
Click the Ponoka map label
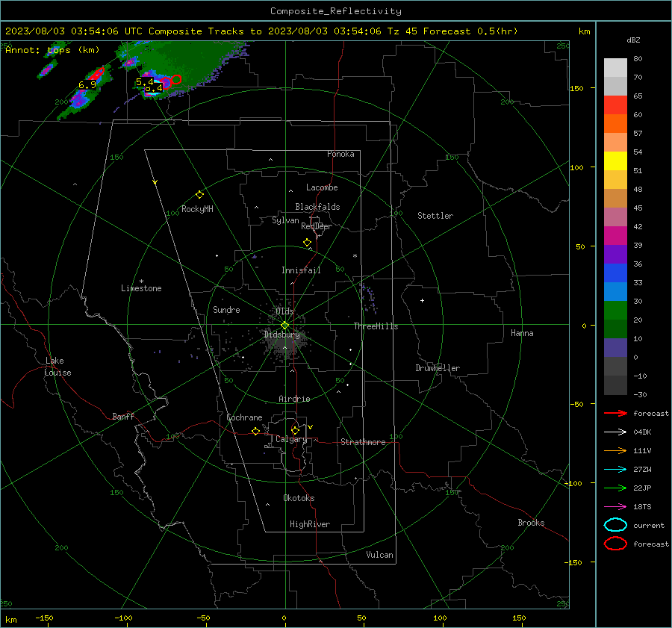[340, 154]
